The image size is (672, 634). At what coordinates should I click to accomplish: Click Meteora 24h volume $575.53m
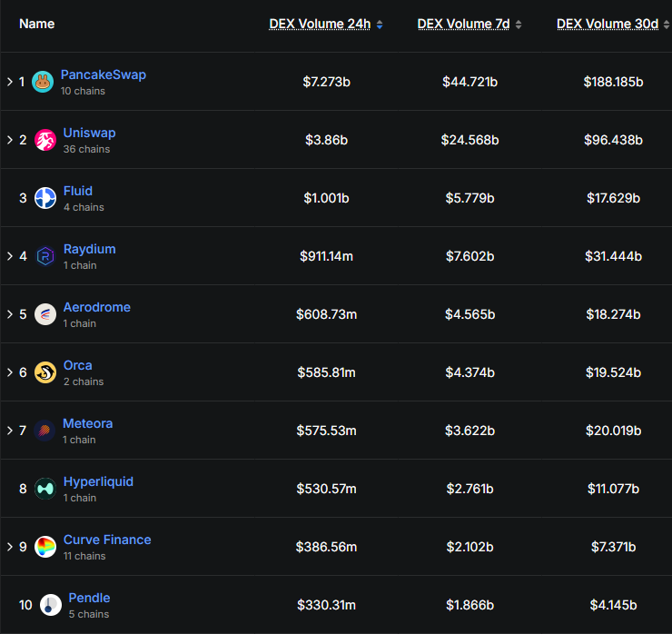327,431
